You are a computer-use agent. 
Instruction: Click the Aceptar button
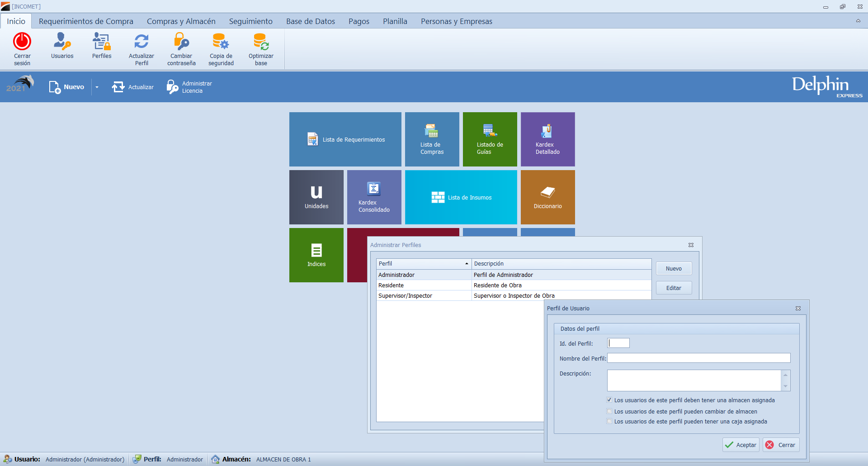(x=741, y=445)
